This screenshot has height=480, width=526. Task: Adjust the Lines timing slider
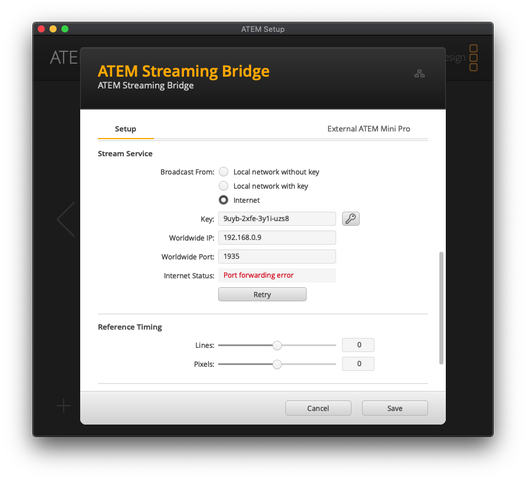coord(277,345)
